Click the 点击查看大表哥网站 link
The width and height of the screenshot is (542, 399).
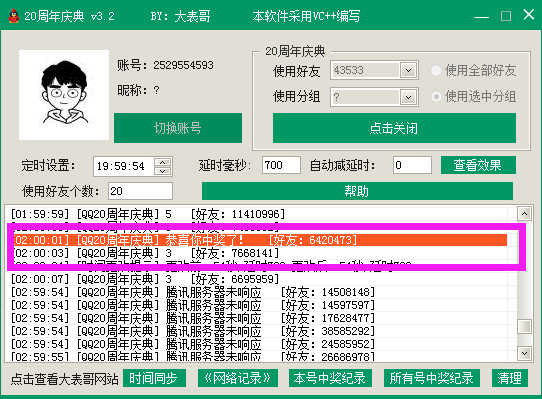[x=64, y=379]
